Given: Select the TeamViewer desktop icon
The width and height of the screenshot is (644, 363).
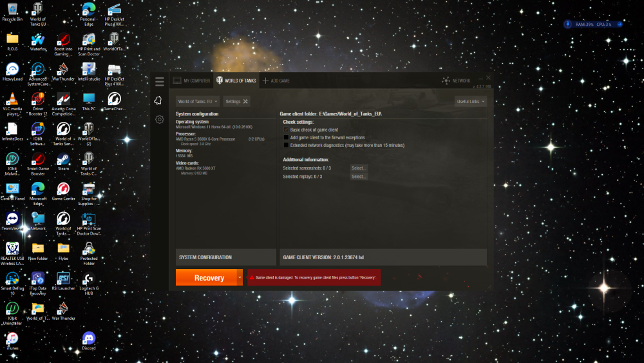Looking at the screenshot, I should pyautogui.click(x=12, y=222).
